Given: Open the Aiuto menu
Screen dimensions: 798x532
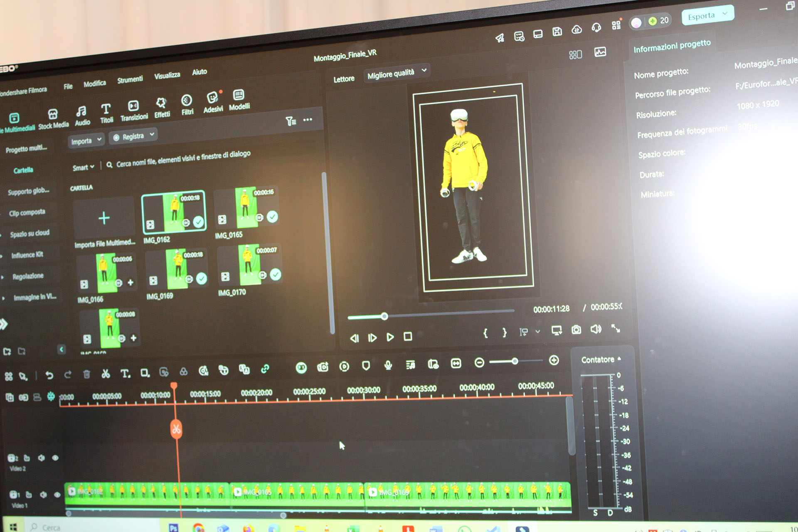Looking at the screenshot, I should point(199,72).
